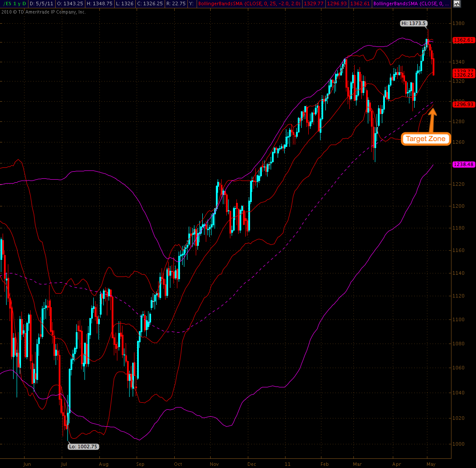Open the /ES 1 y D symbol label
The height and width of the screenshot is (468, 476).
[x=14, y=4]
